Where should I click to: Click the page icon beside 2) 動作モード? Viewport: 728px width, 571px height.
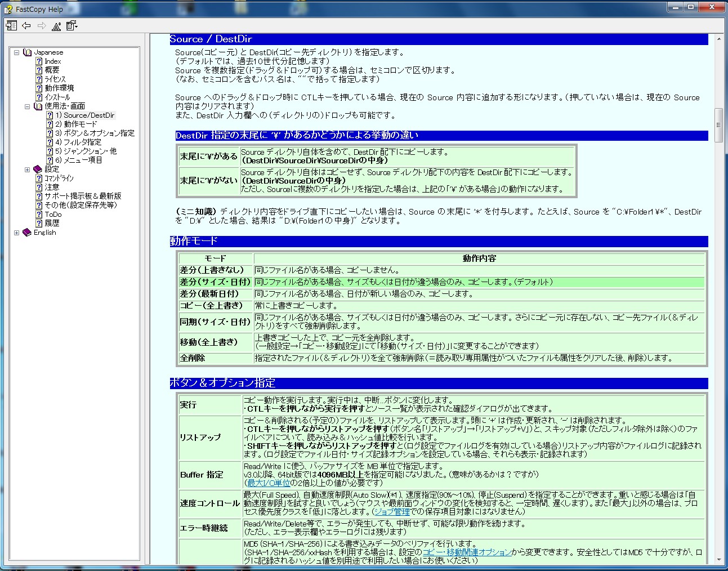click(50, 124)
